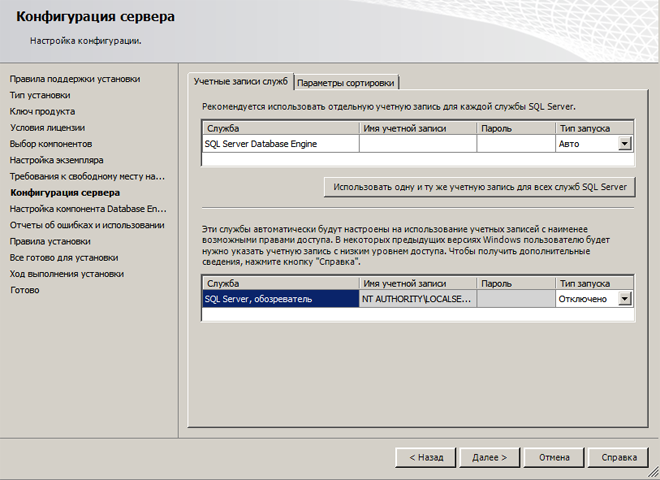Click the Требования к свободному месту step
660x480 pixels.
click(x=87, y=176)
